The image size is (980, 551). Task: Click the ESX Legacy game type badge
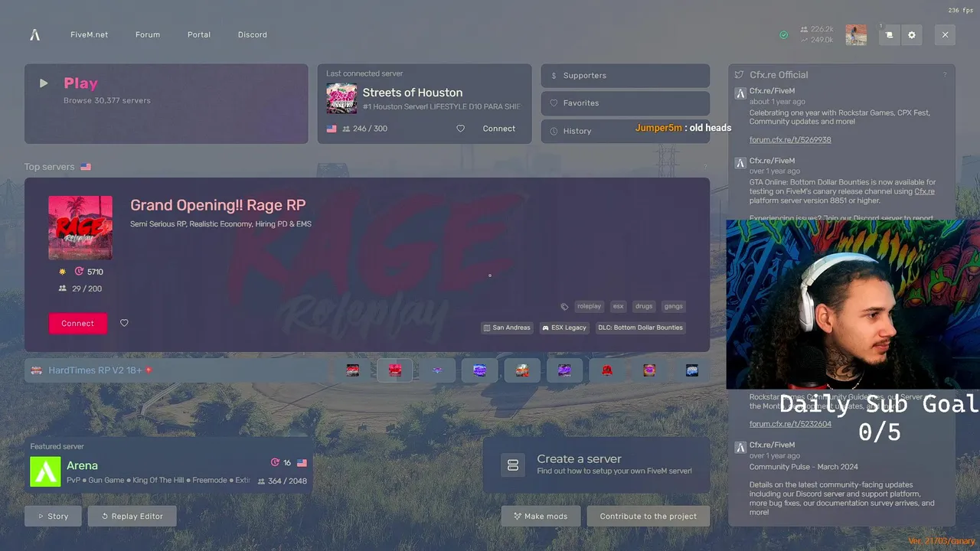pyautogui.click(x=564, y=328)
